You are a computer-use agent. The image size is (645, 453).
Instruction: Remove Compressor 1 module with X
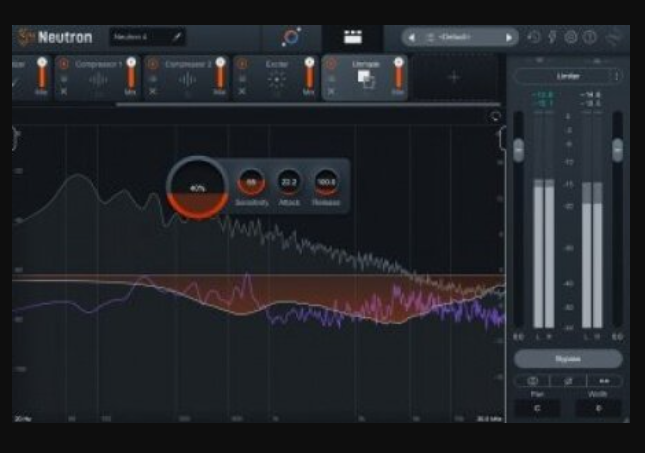coord(64,91)
